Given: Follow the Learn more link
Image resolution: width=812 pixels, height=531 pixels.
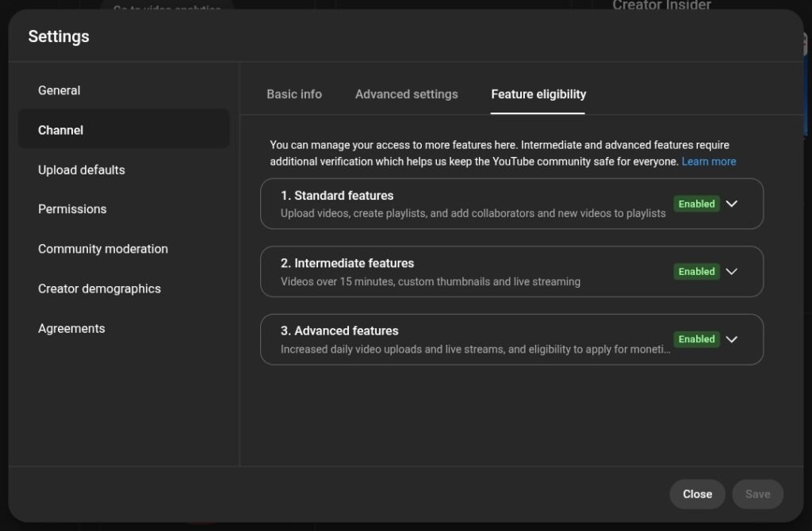Looking at the screenshot, I should click(709, 162).
